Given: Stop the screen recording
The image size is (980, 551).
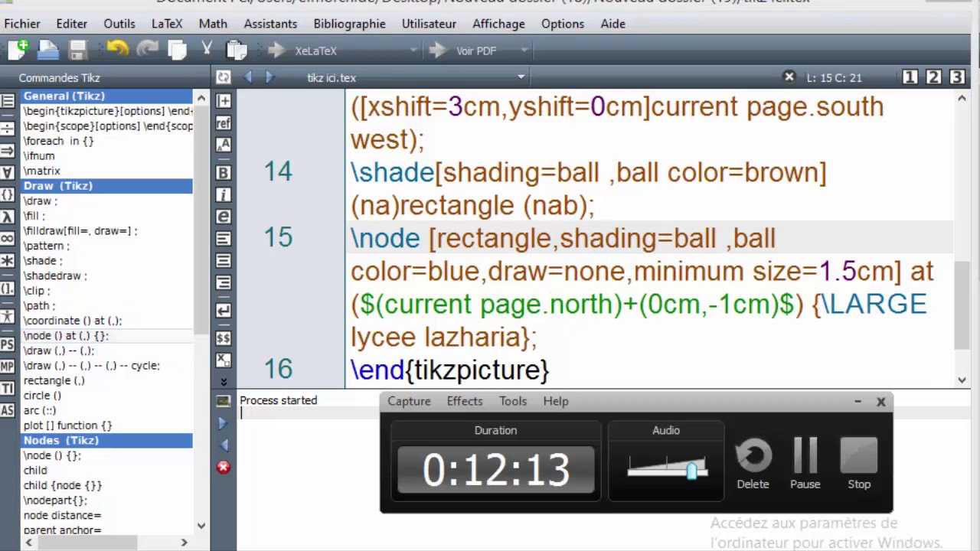Looking at the screenshot, I should tap(859, 463).
